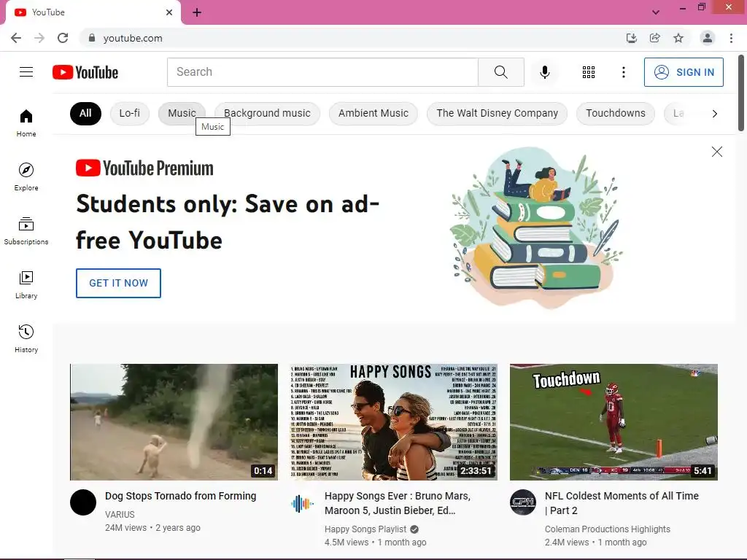Select The Walt Disney Company chip
The image size is (747, 560).
(x=497, y=113)
